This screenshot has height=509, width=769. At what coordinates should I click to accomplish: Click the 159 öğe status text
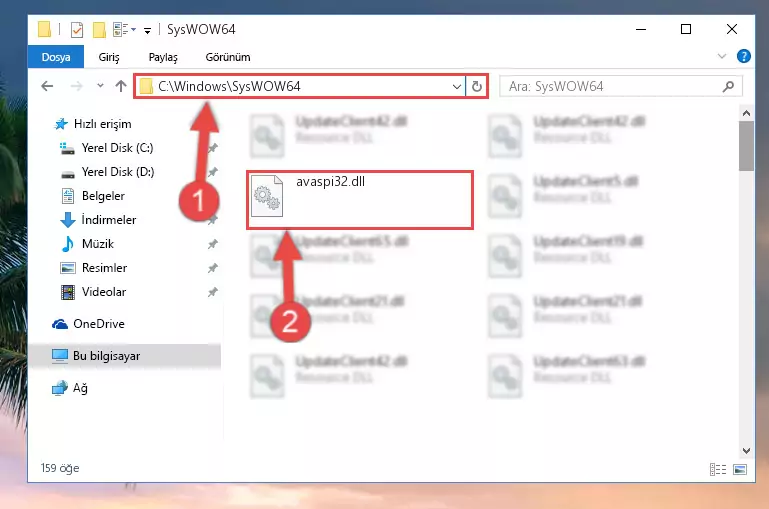coord(60,468)
